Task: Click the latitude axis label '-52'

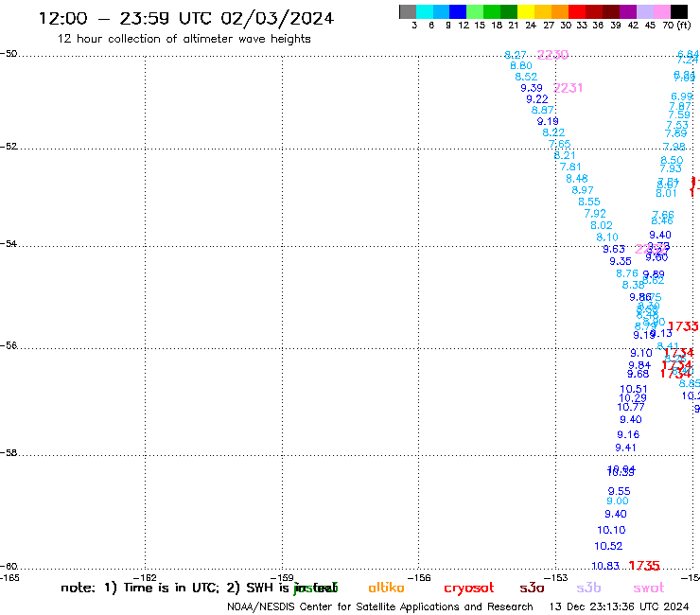Action: point(9,147)
